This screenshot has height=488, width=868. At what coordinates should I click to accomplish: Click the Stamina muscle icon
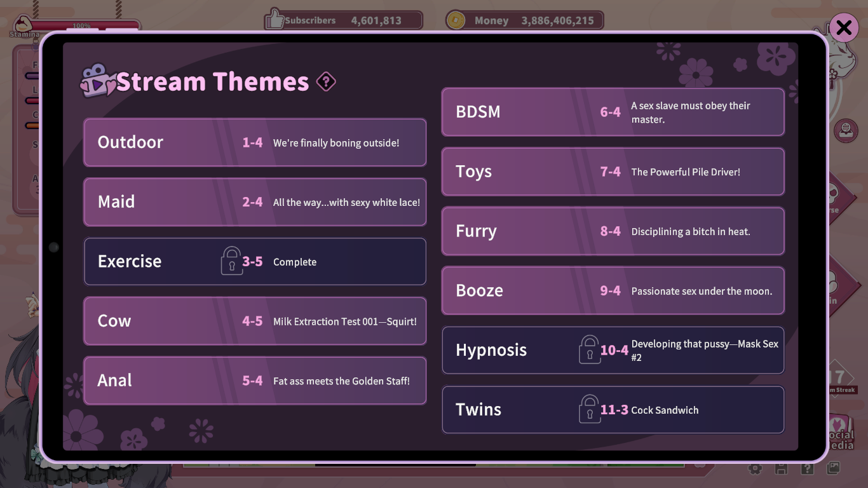point(24,24)
